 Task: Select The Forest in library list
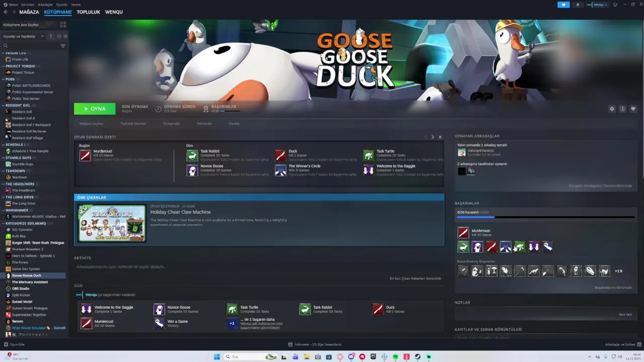pos(20,262)
